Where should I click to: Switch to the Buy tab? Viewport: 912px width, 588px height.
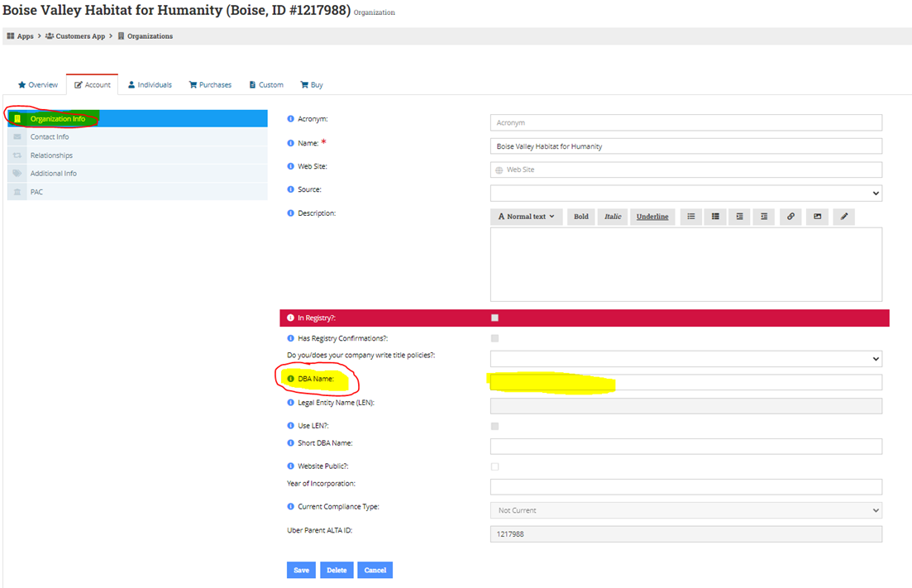312,85
